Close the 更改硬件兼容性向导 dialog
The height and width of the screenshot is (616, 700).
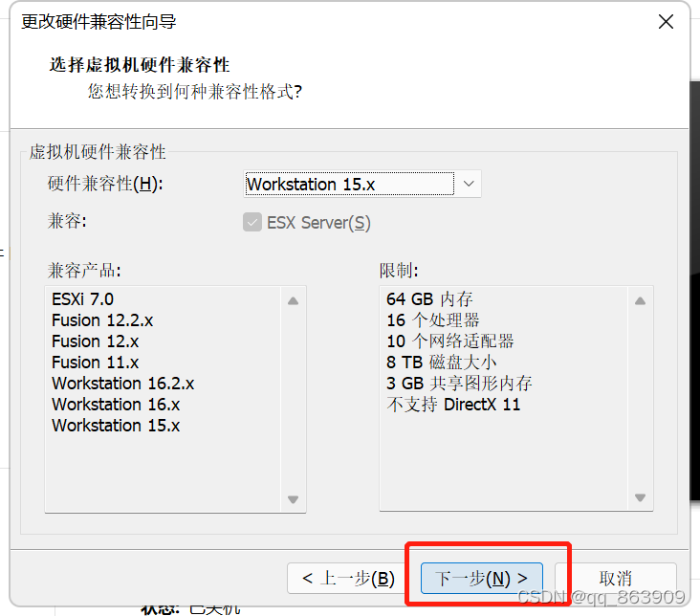coord(666,21)
